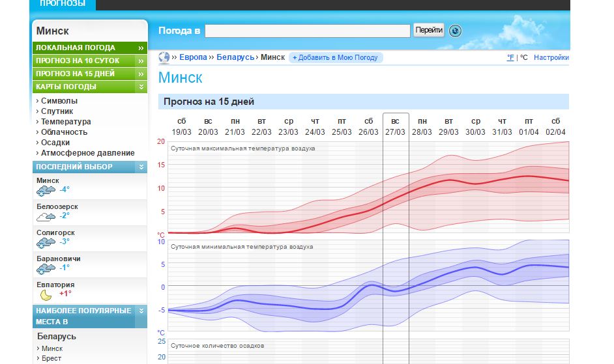Click the arrows icon on Локальная погода
614x364 pixels.
pyautogui.click(x=141, y=48)
